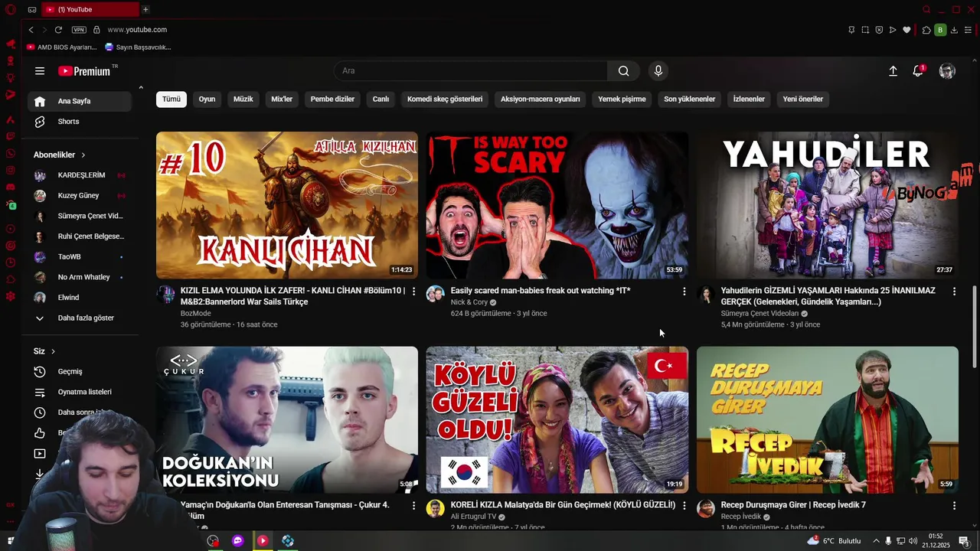Image resolution: width=980 pixels, height=551 pixels.
Task: Select the Son yüklenenler chip
Action: click(689, 99)
